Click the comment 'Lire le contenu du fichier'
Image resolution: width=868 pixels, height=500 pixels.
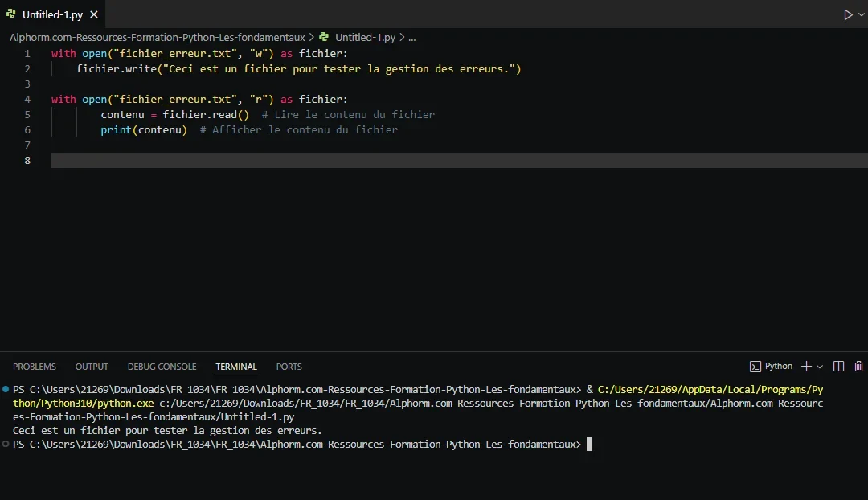click(348, 115)
